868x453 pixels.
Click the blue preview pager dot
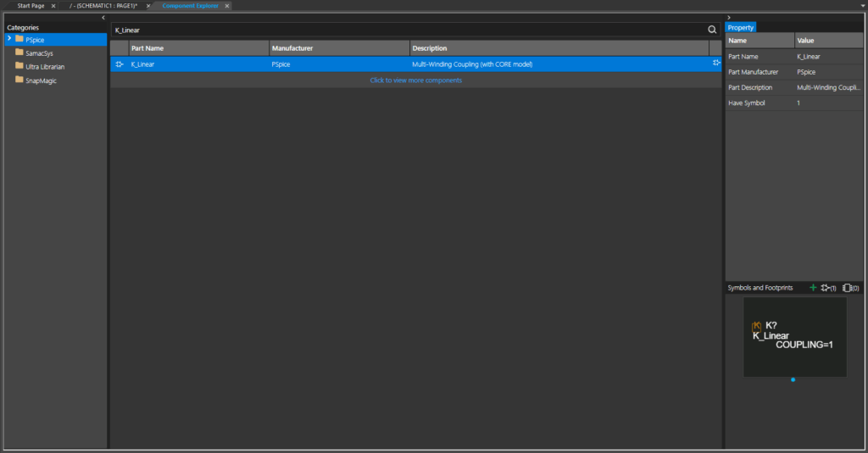(793, 379)
